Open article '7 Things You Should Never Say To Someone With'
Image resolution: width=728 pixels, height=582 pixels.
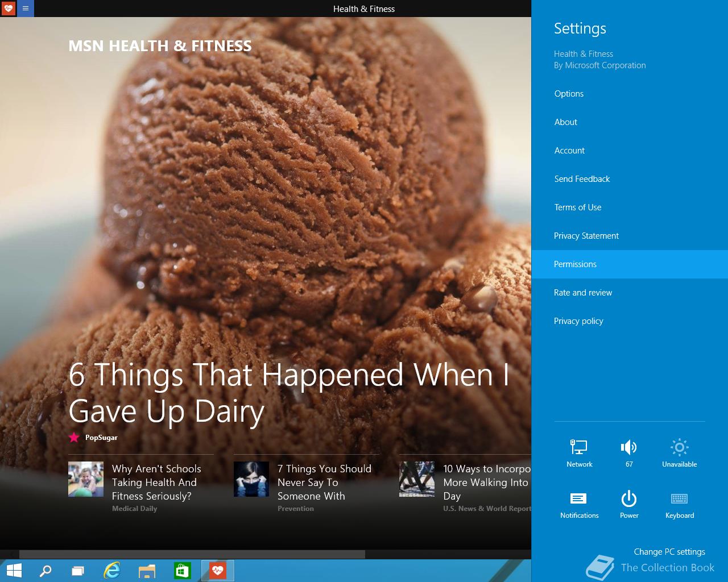click(324, 482)
